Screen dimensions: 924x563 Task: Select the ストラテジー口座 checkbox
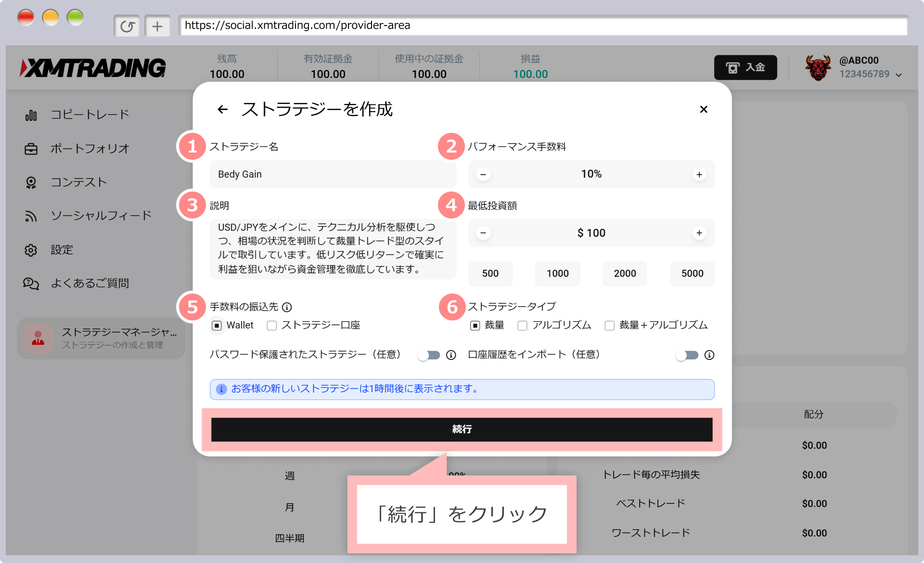[x=272, y=326]
